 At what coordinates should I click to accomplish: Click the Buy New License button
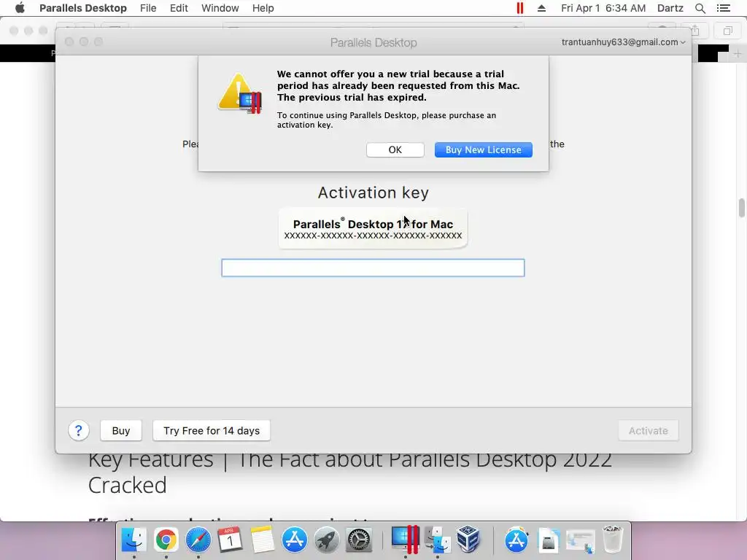point(483,149)
